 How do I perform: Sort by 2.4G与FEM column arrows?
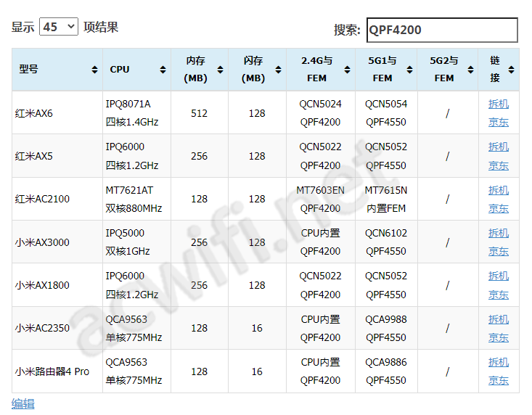[347, 70]
